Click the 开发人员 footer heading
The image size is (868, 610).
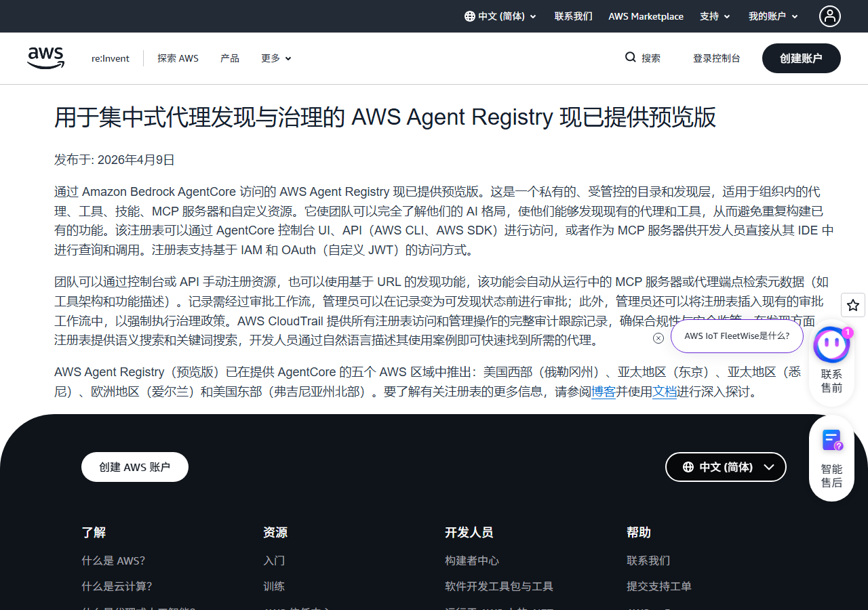pos(469,532)
